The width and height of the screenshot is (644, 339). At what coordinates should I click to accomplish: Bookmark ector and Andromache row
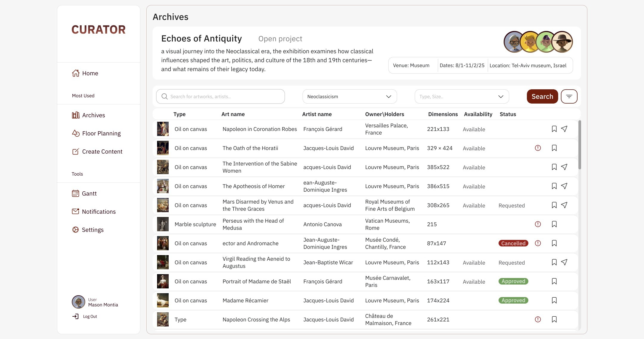[x=554, y=243]
